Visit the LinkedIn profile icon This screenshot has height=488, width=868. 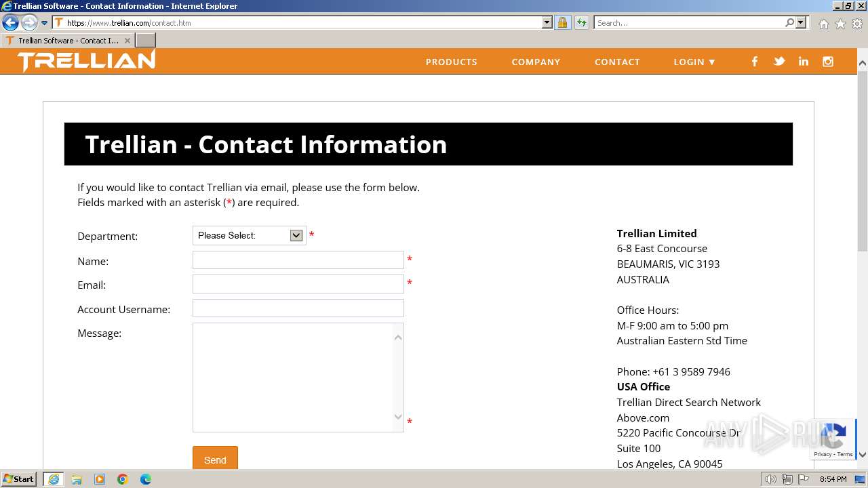[x=804, y=62]
